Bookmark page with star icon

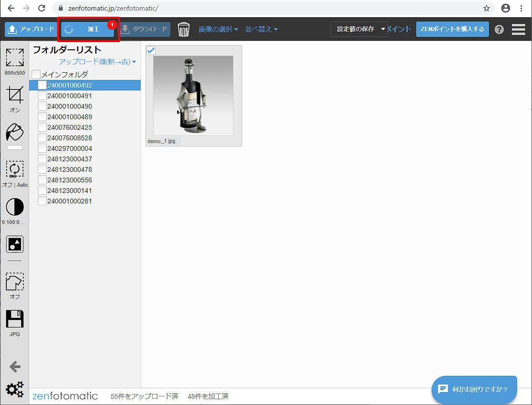(x=487, y=8)
